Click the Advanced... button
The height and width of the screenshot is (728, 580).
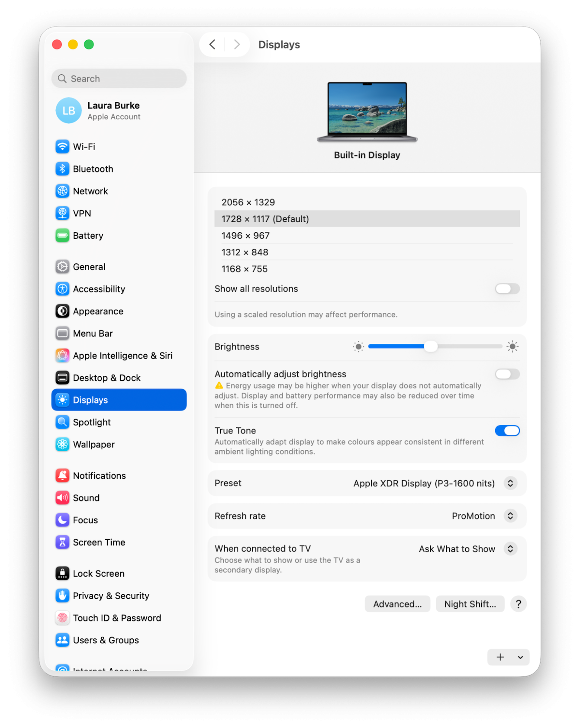[x=397, y=604]
